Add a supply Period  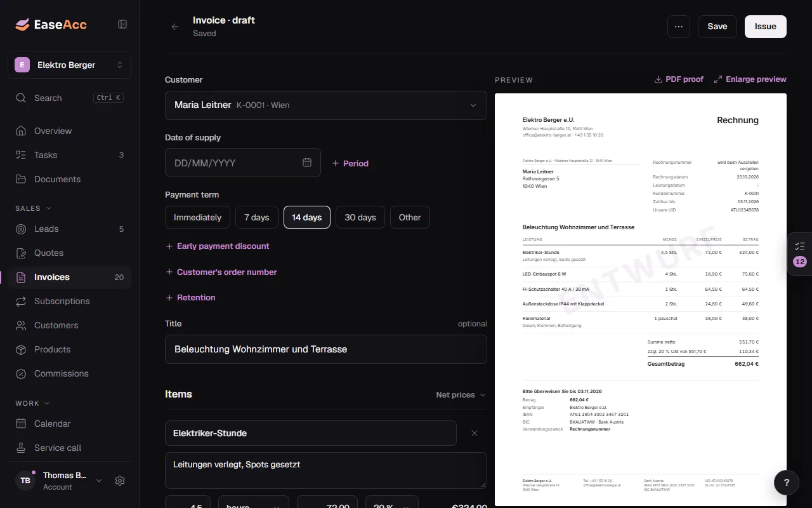tap(350, 163)
